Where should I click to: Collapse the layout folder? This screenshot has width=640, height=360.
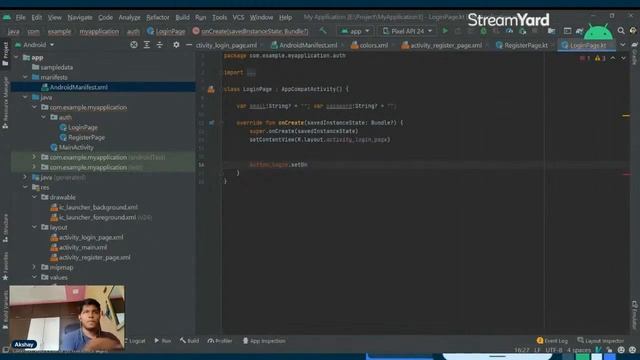[x=35, y=227]
